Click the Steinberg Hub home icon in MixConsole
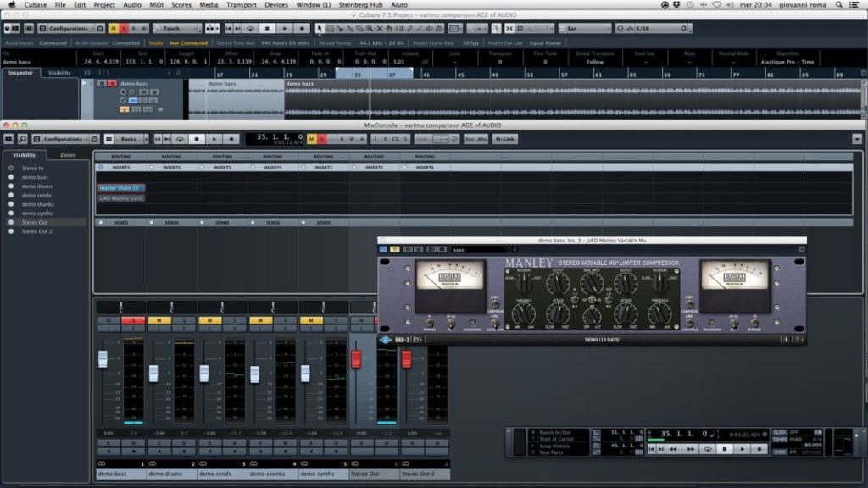The height and width of the screenshot is (488, 868). 93,139
